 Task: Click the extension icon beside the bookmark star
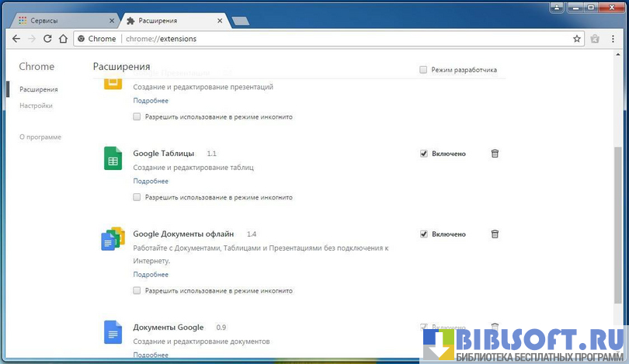[595, 39]
